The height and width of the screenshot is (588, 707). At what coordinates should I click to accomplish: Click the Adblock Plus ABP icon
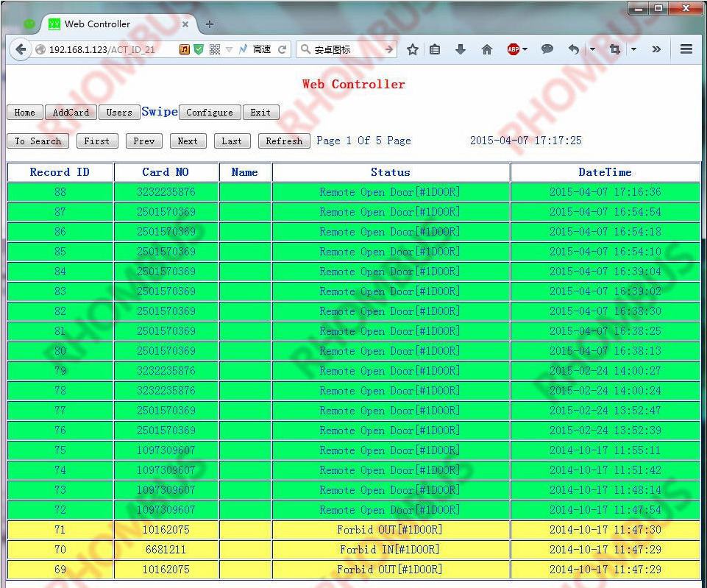513,49
